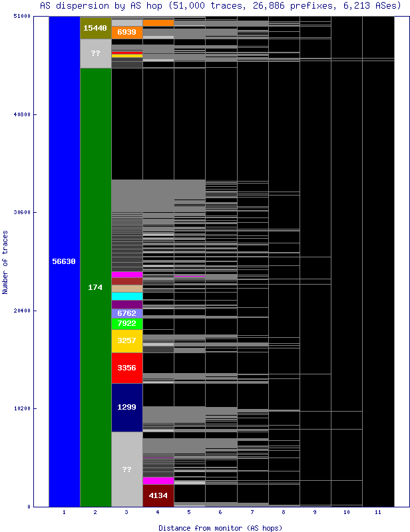Image resolution: width=410 pixels, height=532 pixels.
Task: Click the cyan block in hop 3
Action: click(126, 297)
